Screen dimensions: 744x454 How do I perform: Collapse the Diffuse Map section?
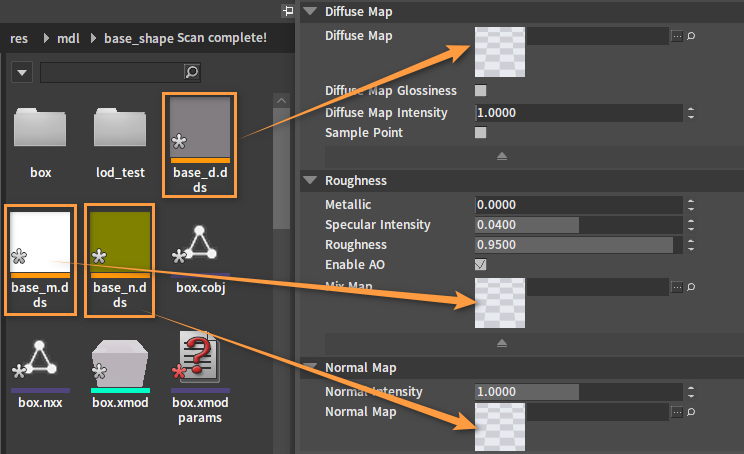tap(310, 12)
